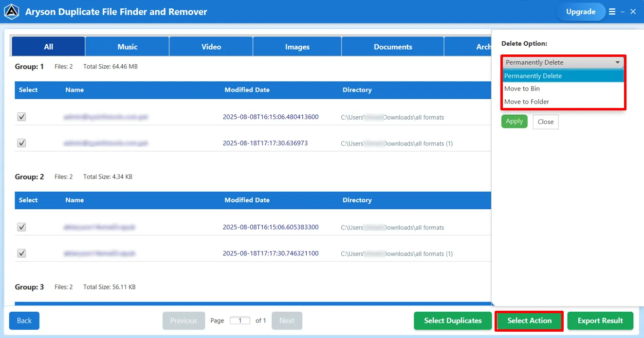Click the Upgrade button

coord(581,12)
